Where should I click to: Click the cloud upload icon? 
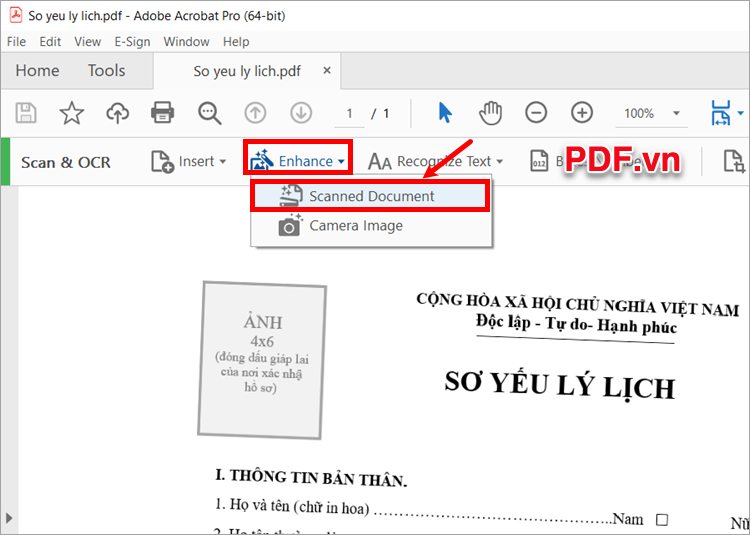pos(118,113)
